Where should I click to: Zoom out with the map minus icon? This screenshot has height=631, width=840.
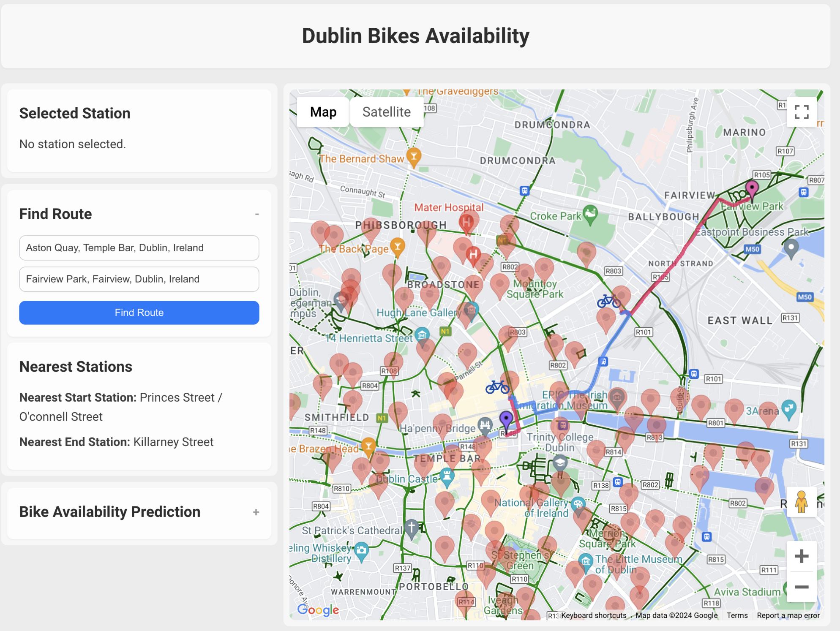tap(802, 587)
